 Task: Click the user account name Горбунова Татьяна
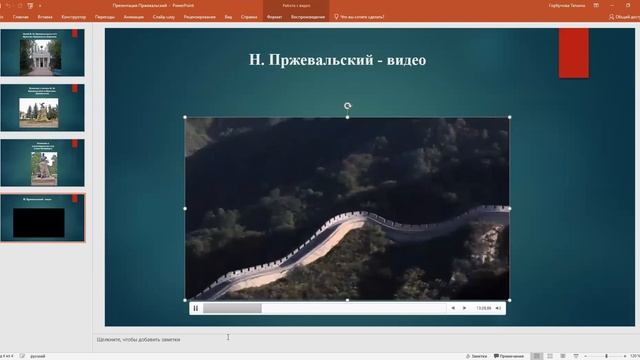tap(567, 6)
